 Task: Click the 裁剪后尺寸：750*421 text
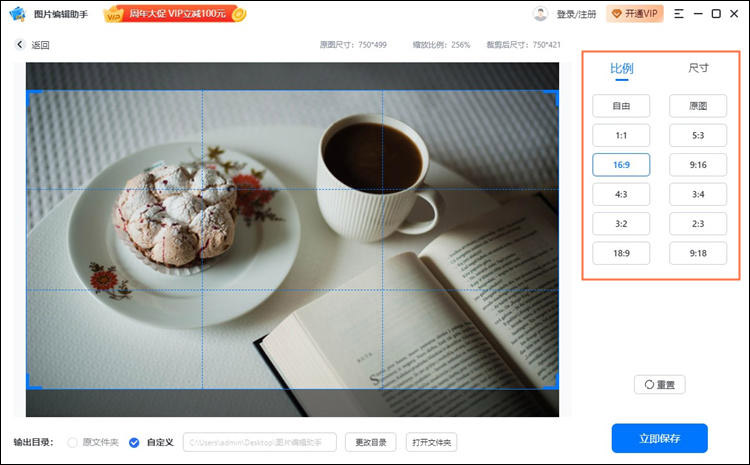pos(523,44)
